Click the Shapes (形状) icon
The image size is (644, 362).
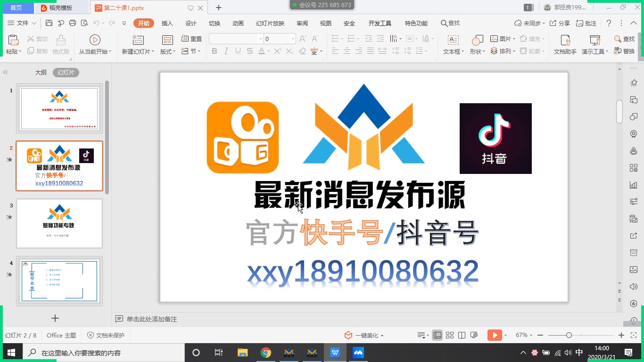[477, 40]
